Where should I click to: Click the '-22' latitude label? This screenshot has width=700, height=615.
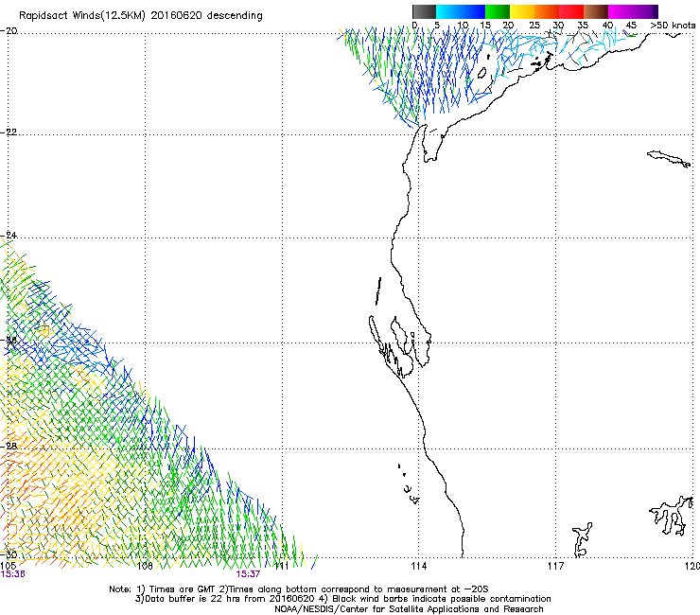tap(9, 132)
